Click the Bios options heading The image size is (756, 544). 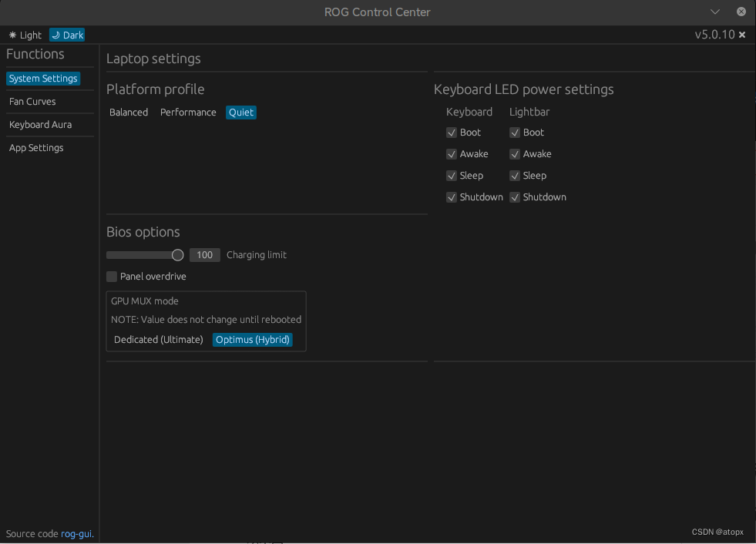(x=143, y=232)
